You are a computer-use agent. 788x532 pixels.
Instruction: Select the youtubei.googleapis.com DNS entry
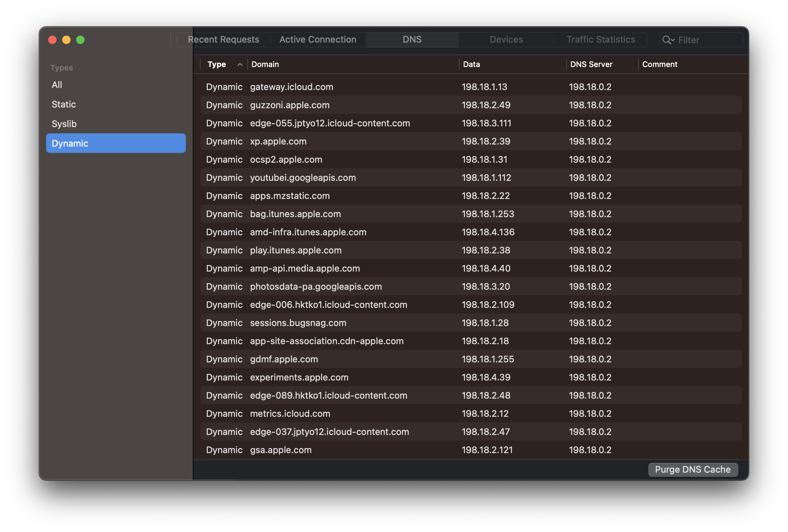[302, 178]
